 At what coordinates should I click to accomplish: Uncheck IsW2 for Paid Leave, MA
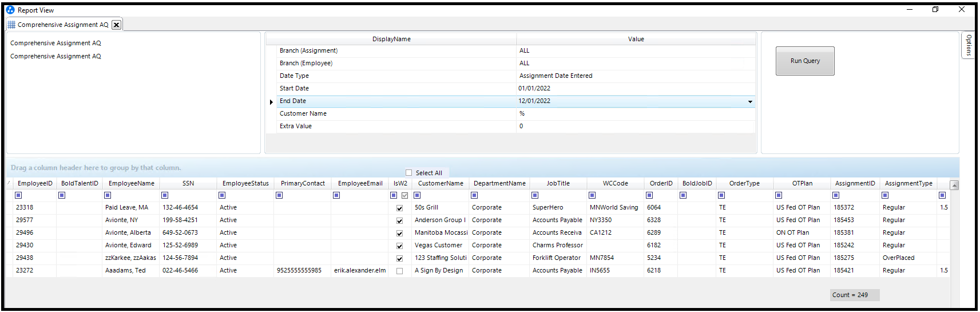pyautogui.click(x=399, y=208)
